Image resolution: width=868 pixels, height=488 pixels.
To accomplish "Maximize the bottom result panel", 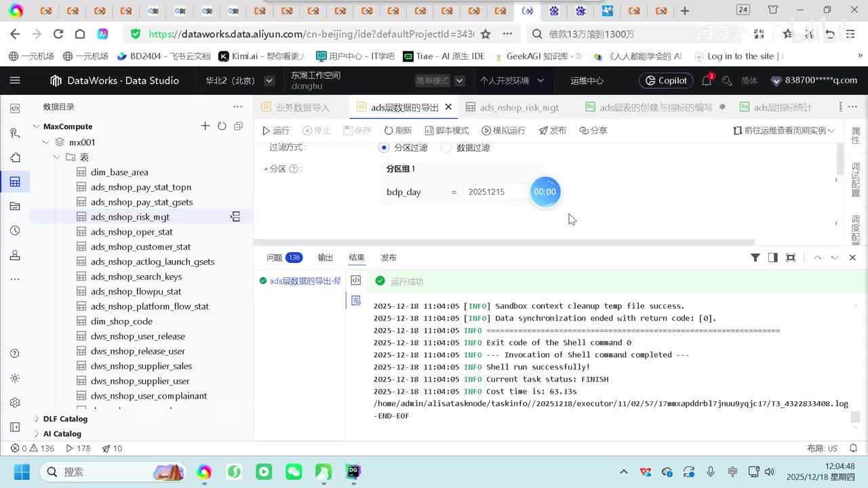I will pos(790,258).
